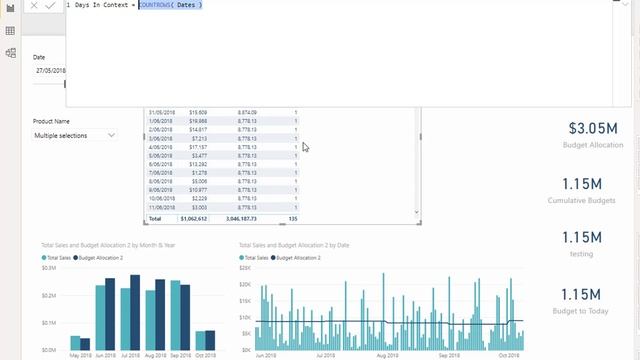Click Budget Allocation 2 legend in by Date chart
Image resolution: width=640 pixels, height=360 pixels.
(296, 258)
